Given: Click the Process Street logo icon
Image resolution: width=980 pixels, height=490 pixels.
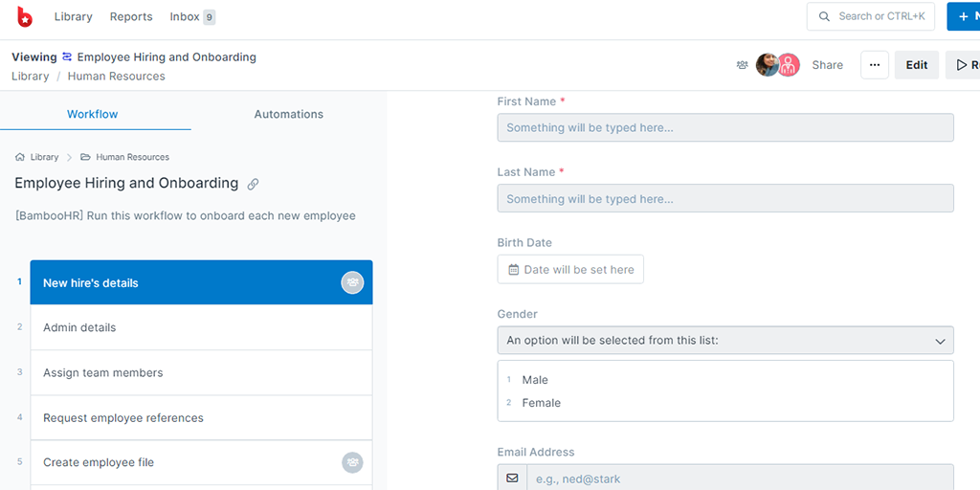Looking at the screenshot, I should pos(24,17).
